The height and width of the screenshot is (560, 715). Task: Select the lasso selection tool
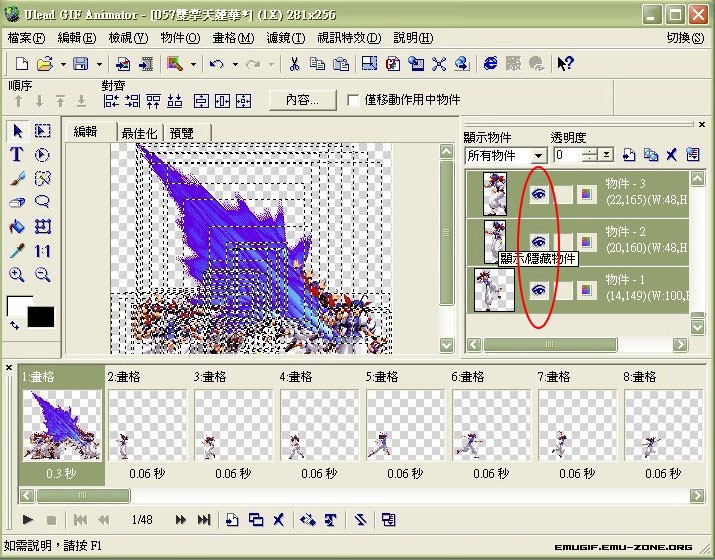(42, 201)
